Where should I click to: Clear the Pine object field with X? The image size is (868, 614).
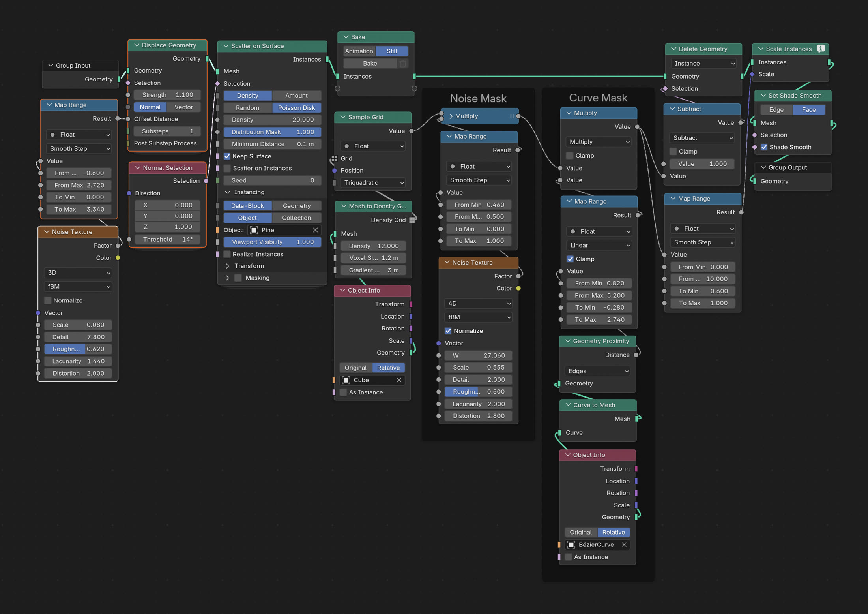click(x=315, y=230)
